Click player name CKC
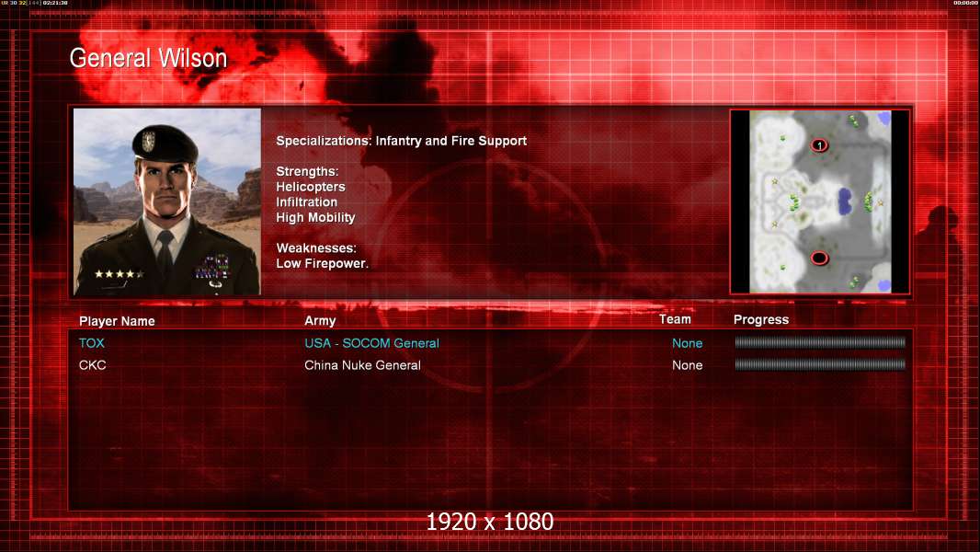 [x=93, y=365]
